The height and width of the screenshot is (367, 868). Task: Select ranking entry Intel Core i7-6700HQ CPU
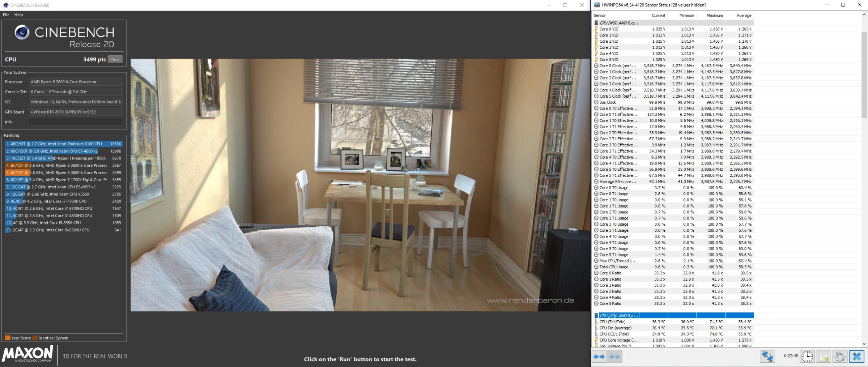64,209
